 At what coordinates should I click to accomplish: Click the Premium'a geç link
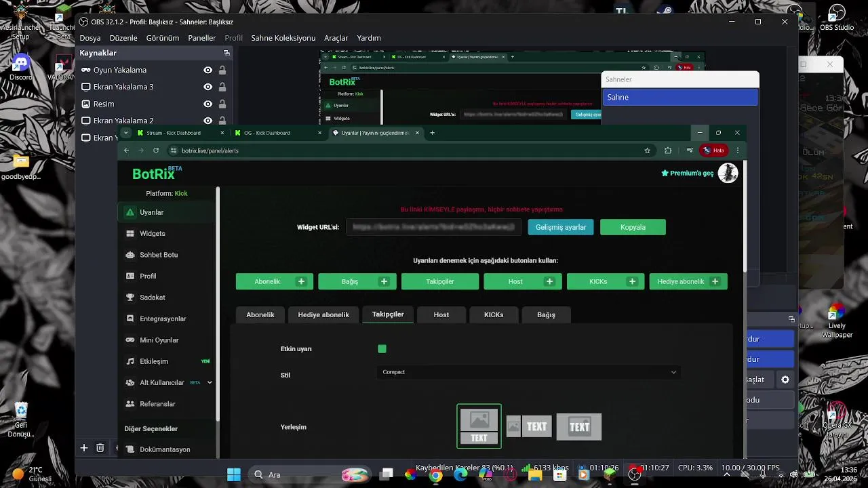pos(688,174)
